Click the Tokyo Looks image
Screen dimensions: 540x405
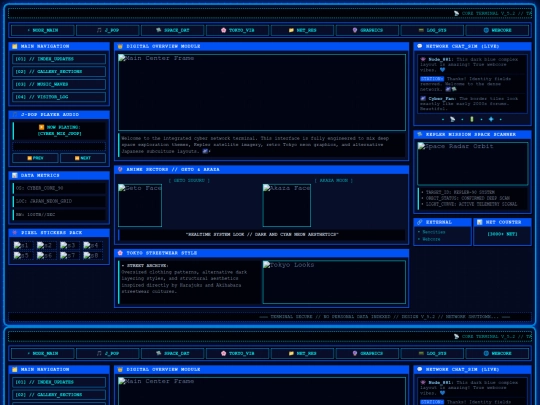(x=334, y=282)
